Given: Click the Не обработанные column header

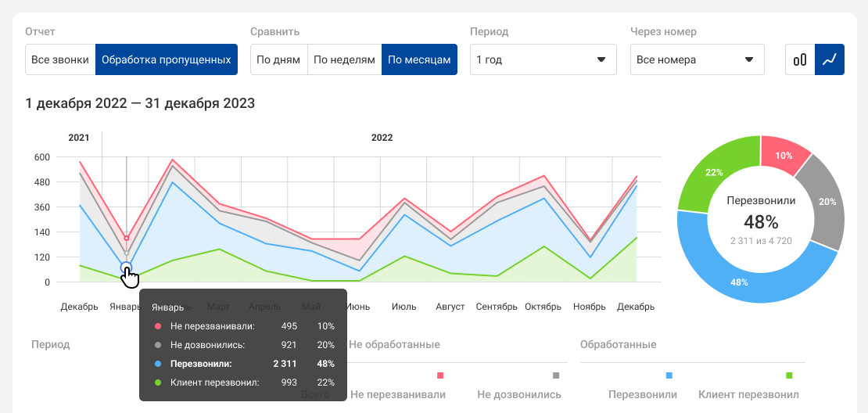Looking at the screenshot, I should pyautogui.click(x=394, y=344).
